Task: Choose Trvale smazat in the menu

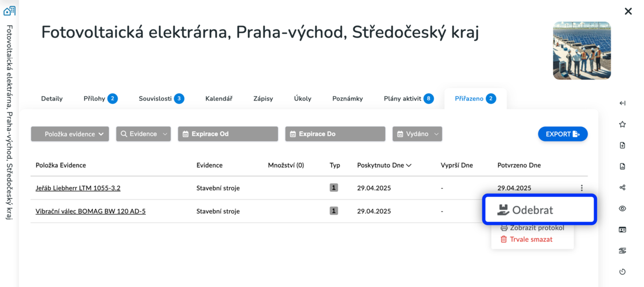Action: 531,239
